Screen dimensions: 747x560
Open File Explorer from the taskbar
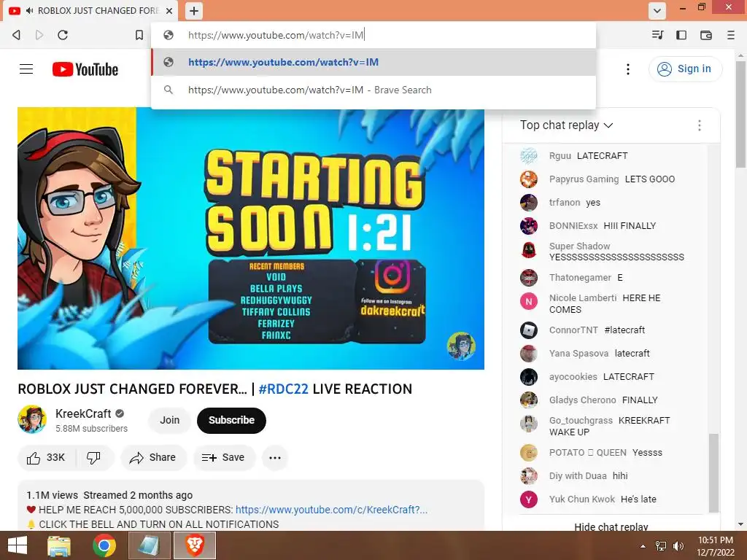pos(59,545)
